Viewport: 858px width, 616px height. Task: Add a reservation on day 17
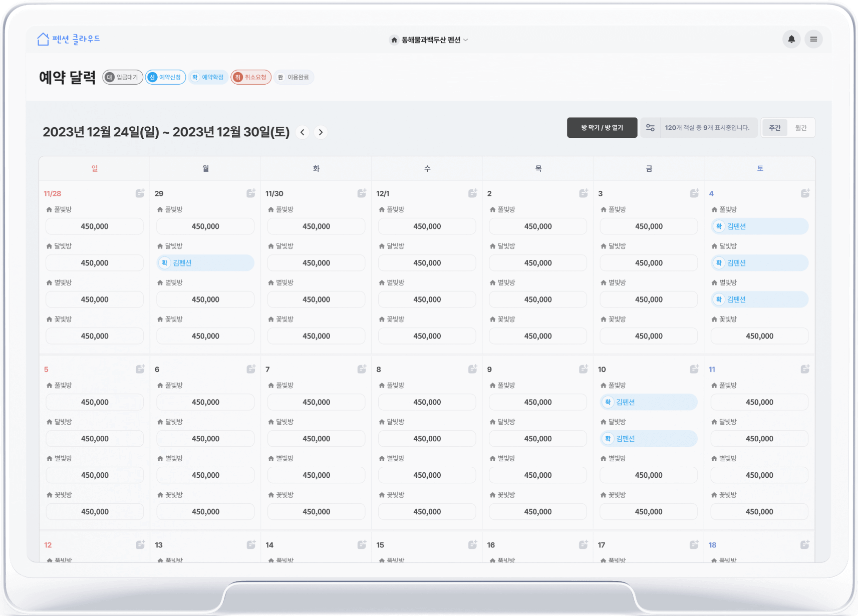(x=694, y=545)
